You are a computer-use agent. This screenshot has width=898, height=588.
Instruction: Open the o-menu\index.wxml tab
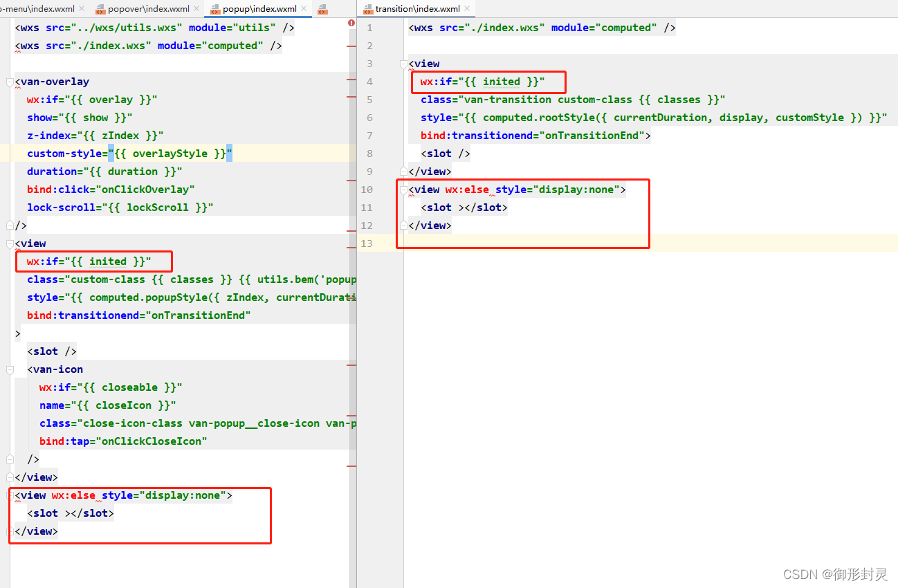click(x=37, y=9)
